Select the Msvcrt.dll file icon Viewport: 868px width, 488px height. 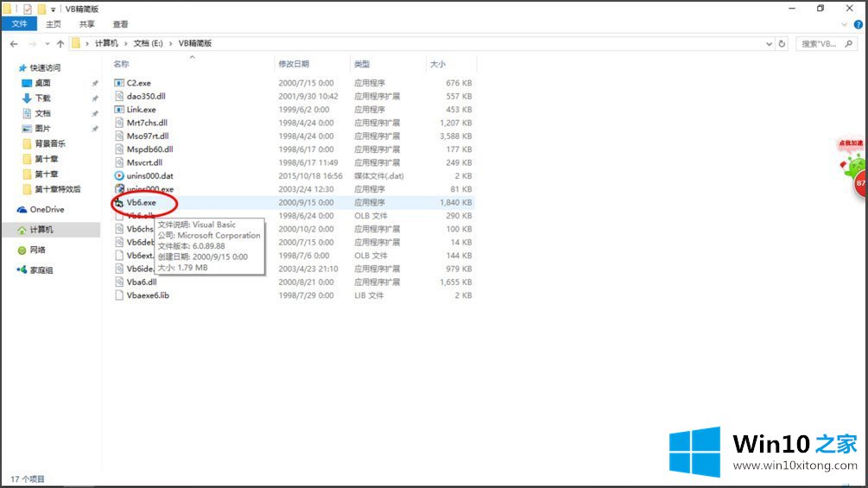pyautogui.click(x=118, y=162)
